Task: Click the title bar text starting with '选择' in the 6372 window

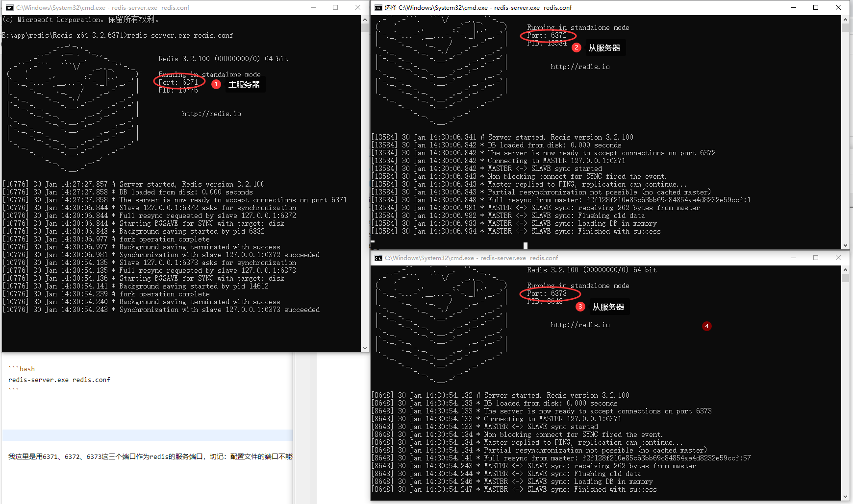Action: tap(478, 7)
